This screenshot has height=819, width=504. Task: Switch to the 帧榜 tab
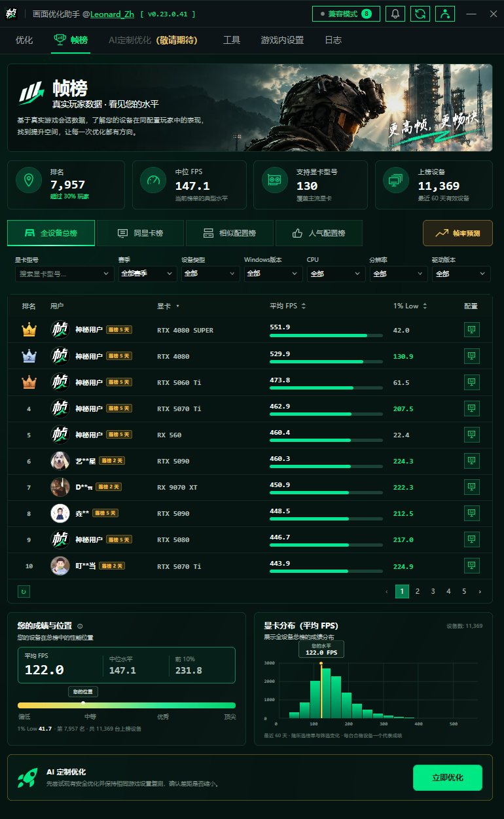click(71, 40)
